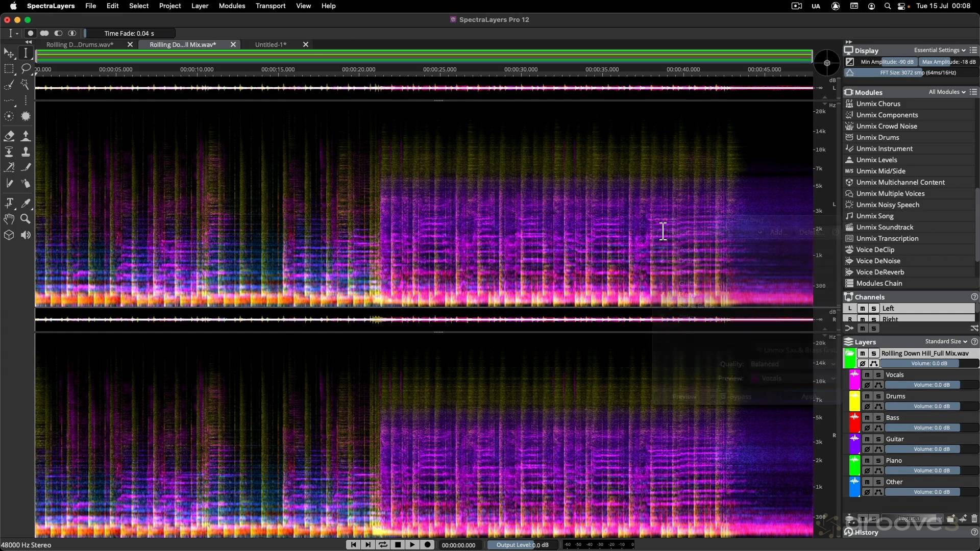Choose the Hand pan tool
This screenshot has width=980, height=551.
pyautogui.click(x=9, y=219)
